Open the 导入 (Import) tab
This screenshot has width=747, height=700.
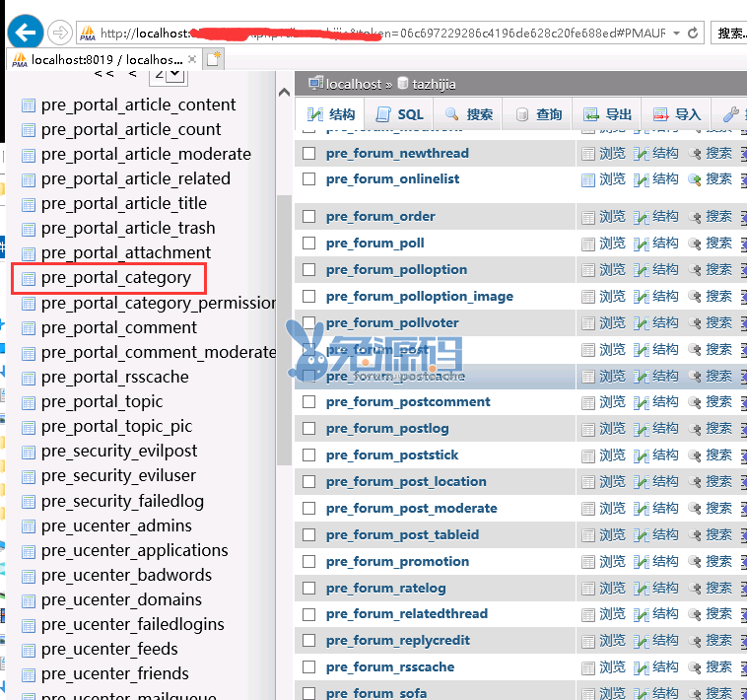[676, 114]
